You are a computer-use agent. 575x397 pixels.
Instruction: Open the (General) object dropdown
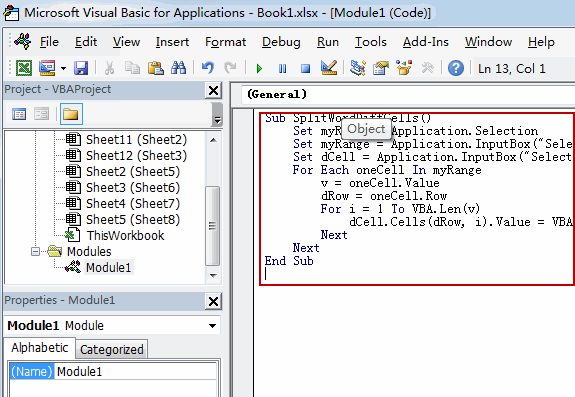(408, 94)
